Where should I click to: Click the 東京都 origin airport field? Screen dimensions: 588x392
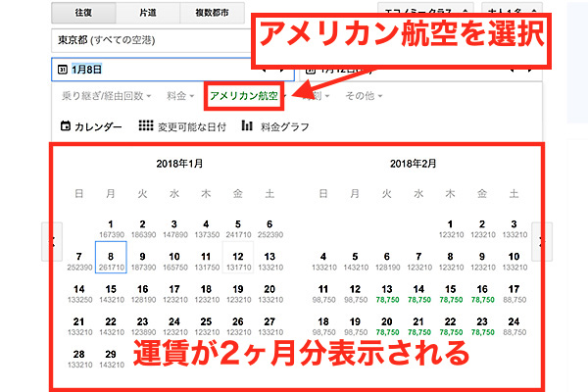coord(151,40)
